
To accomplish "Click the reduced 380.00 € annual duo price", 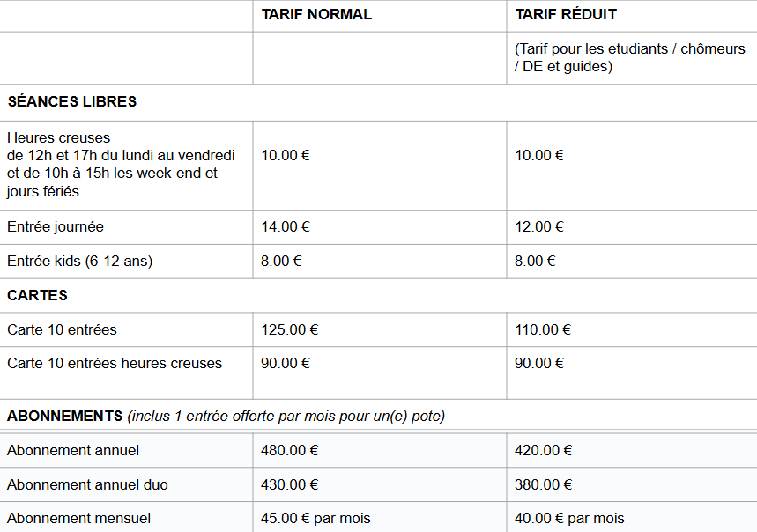I will click(x=543, y=484).
